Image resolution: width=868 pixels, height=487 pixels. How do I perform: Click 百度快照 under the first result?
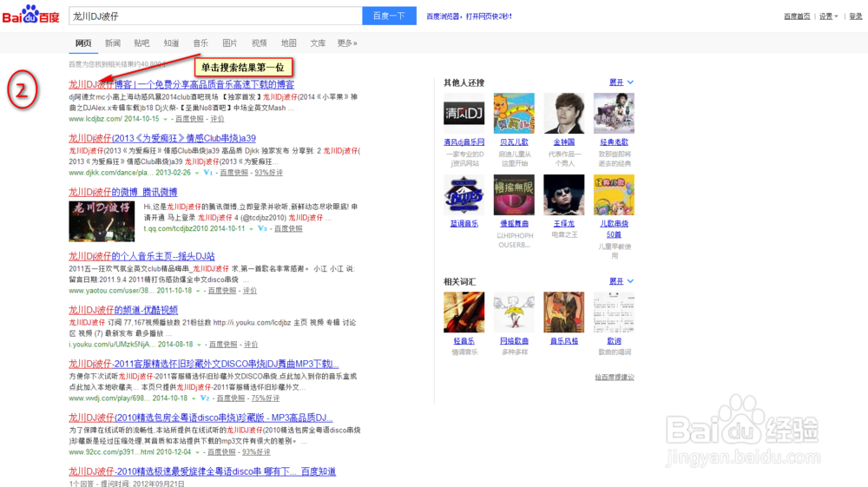tap(189, 119)
